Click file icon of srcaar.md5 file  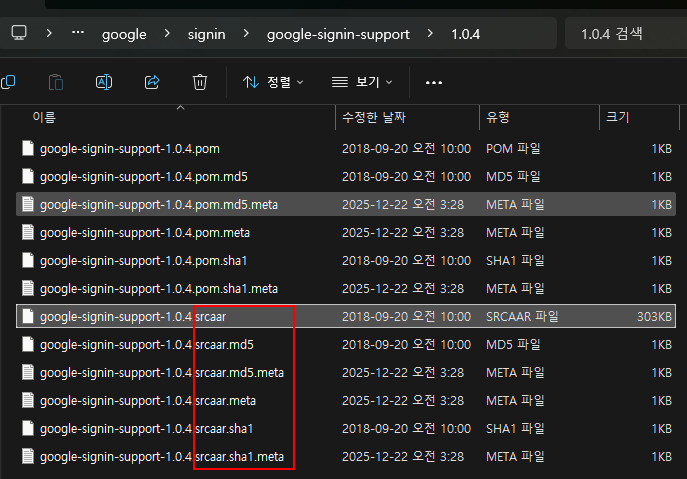tap(28, 344)
